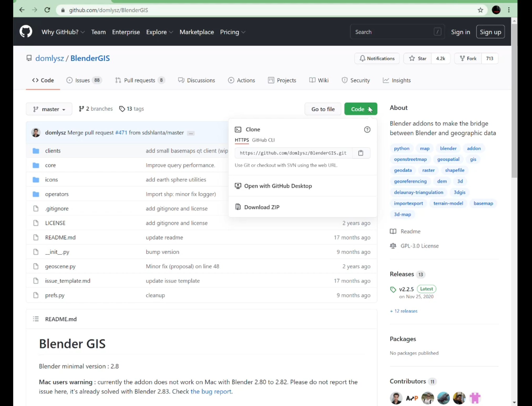Select HTTPS clone tab
Screen dimensions: 532x406
242,140
